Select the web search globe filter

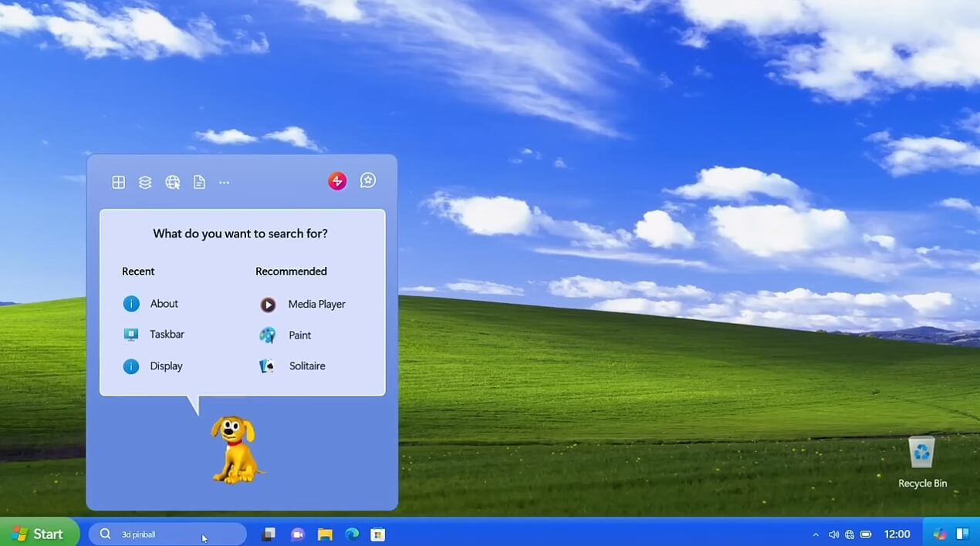tap(172, 182)
